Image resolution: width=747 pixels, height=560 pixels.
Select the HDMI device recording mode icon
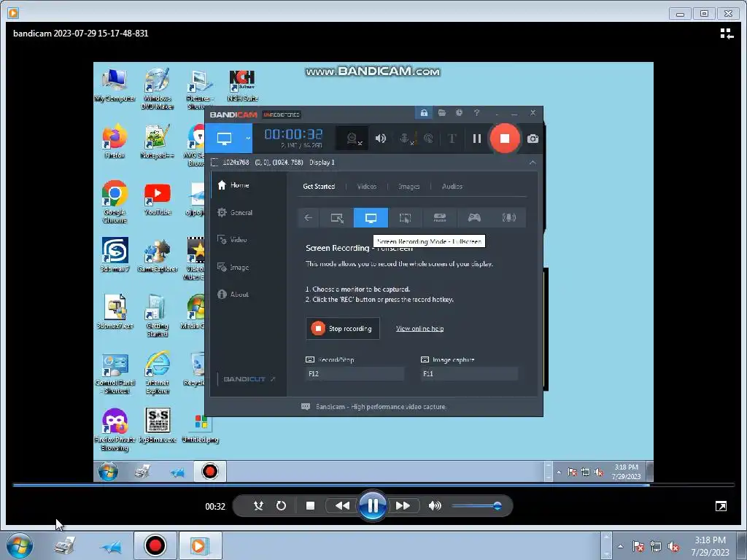pyautogui.click(x=440, y=217)
